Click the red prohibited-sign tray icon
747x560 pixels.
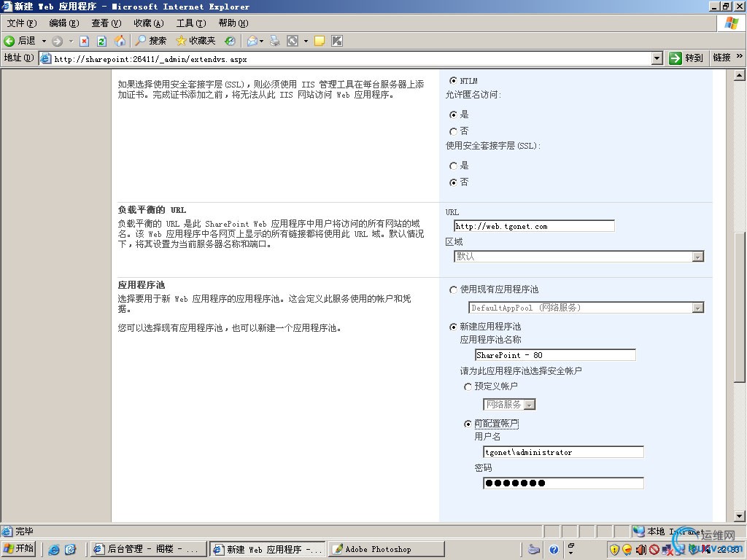[654, 550]
